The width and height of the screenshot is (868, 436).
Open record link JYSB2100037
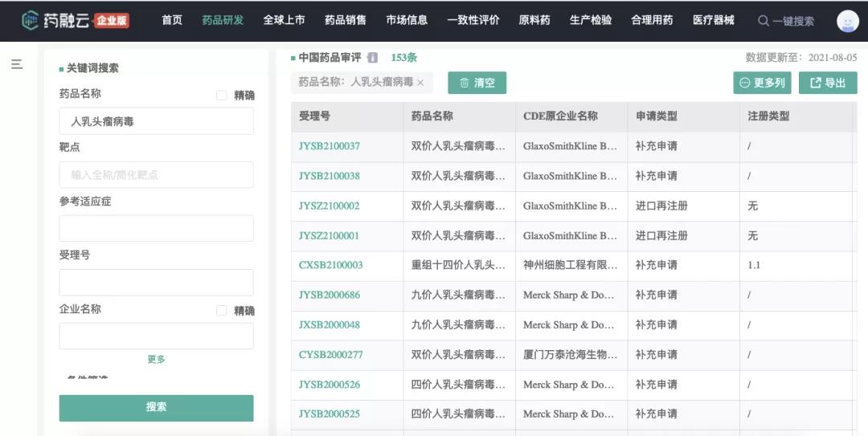(x=330, y=146)
